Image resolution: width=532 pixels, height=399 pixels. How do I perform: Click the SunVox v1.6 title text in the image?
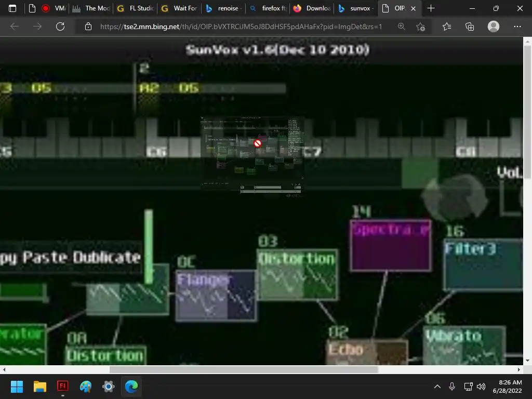pos(277,50)
